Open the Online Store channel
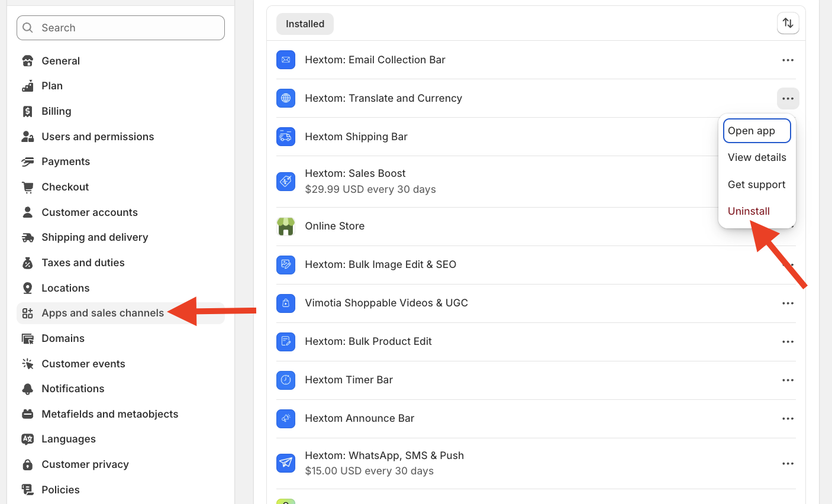This screenshot has height=504, width=832. pyautogui.click(x=334, y=226)
